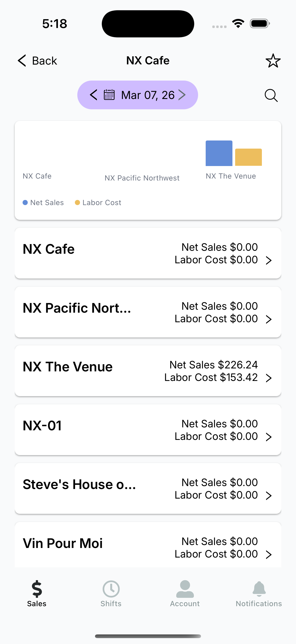The height and width of the screenshot is (644, 296).
Task: Expand NX Pacific Northwest row chevron
Action: coord(269,319)
